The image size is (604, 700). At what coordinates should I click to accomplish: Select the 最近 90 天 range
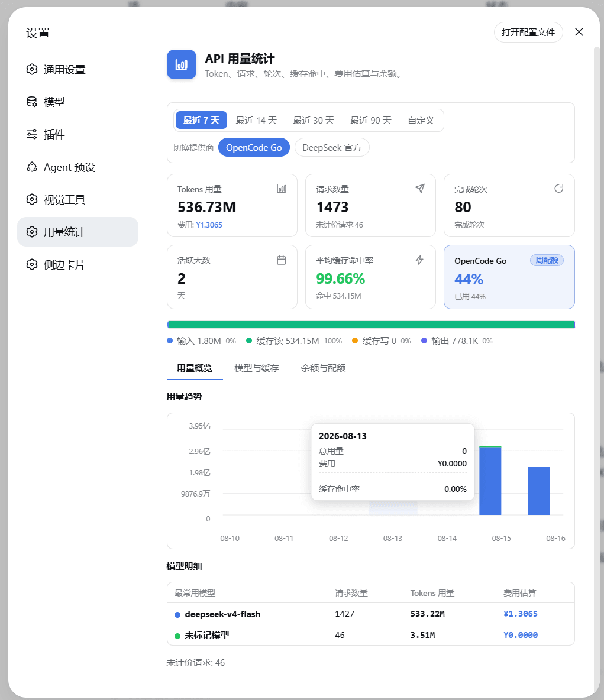tap(371, 120)
